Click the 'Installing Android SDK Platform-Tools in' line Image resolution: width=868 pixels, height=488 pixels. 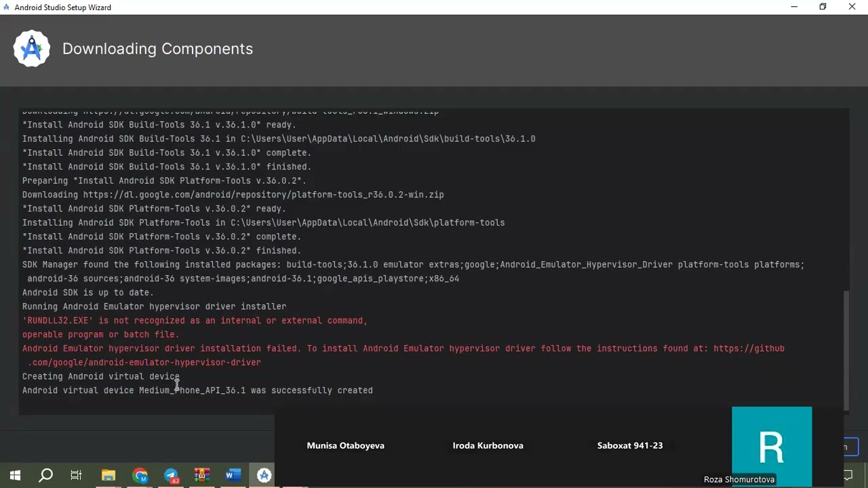(263, 223)
